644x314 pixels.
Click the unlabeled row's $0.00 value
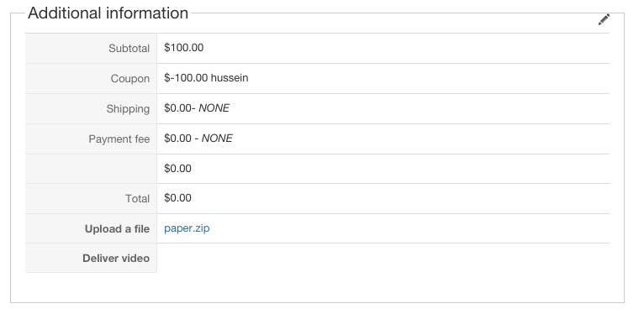[177, 169]
